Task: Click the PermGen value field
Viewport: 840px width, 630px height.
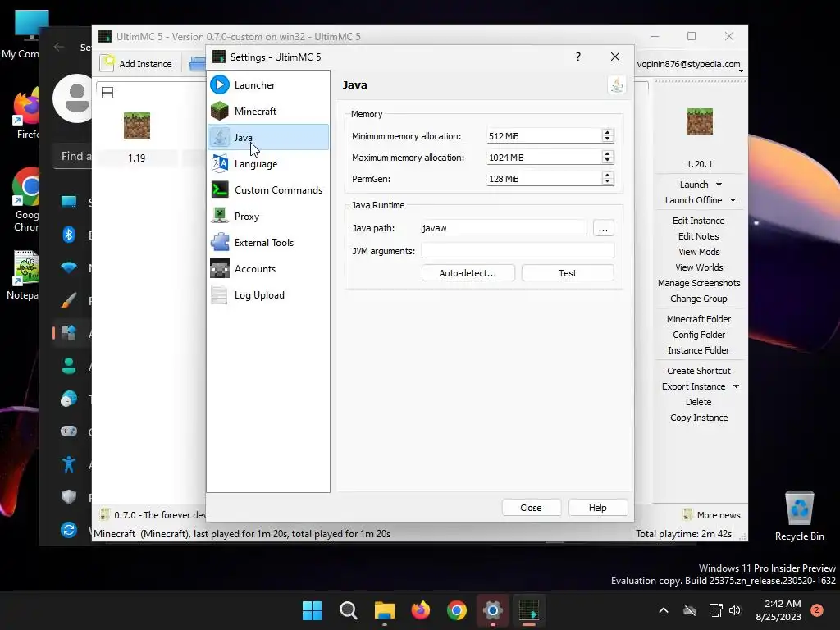Action: (x=544, y=179)
